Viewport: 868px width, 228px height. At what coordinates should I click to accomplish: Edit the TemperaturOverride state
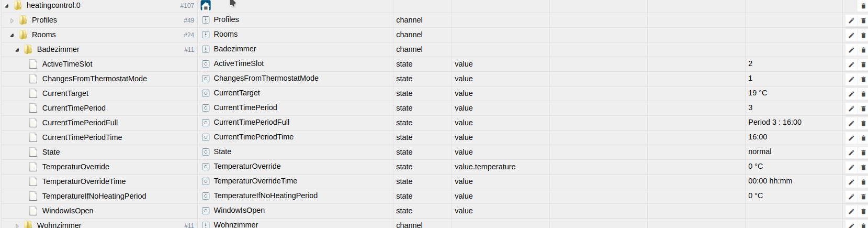[x=851, y=167]
